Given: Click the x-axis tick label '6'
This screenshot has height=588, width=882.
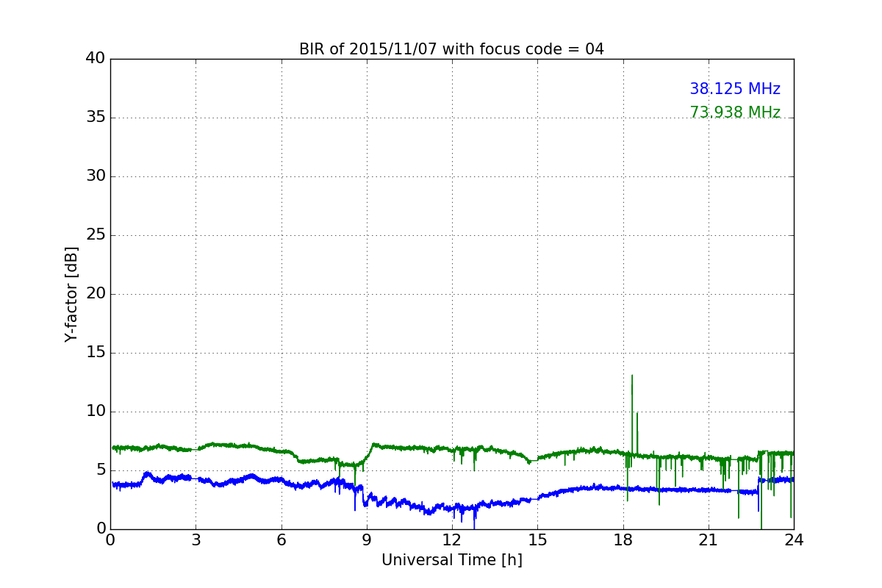Looking at the screenshot, I should [281, 539].
